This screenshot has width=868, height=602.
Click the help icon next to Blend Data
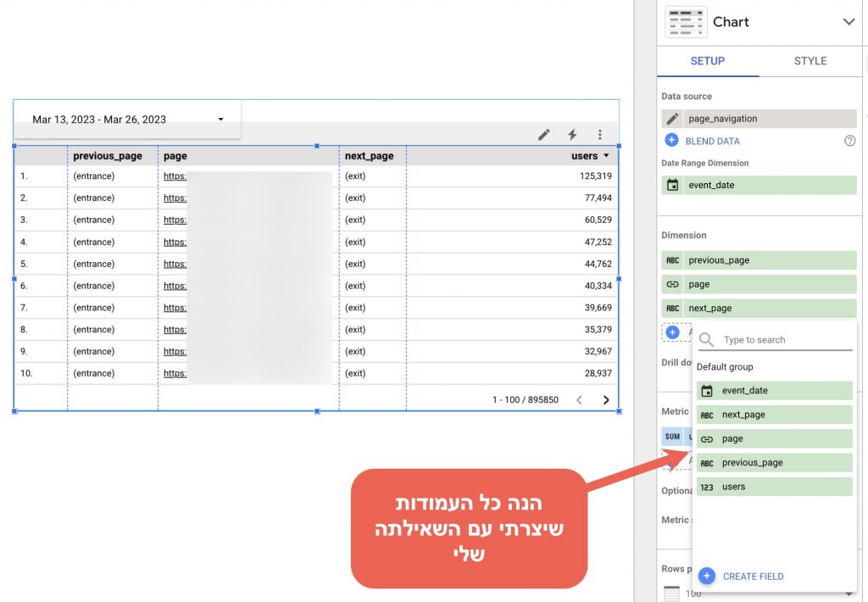(849, 141)
